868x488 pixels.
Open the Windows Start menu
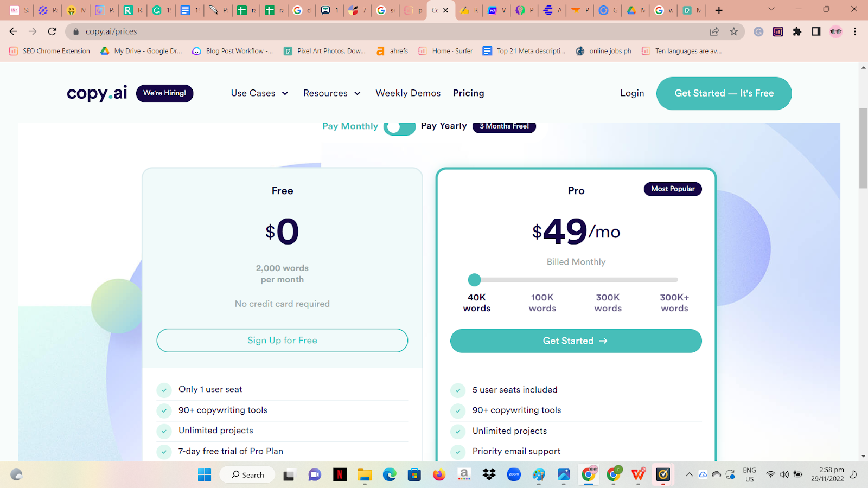click(x=205, y=475)
